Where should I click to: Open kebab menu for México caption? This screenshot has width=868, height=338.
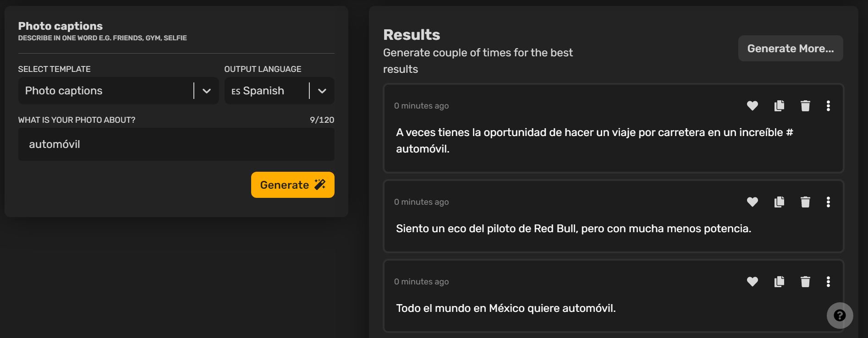[x=828, y=282]
